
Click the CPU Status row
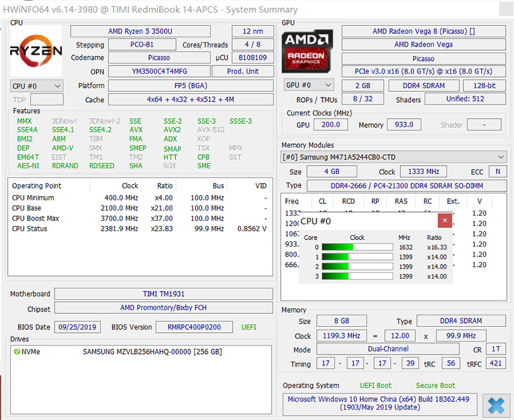[139, 229]
